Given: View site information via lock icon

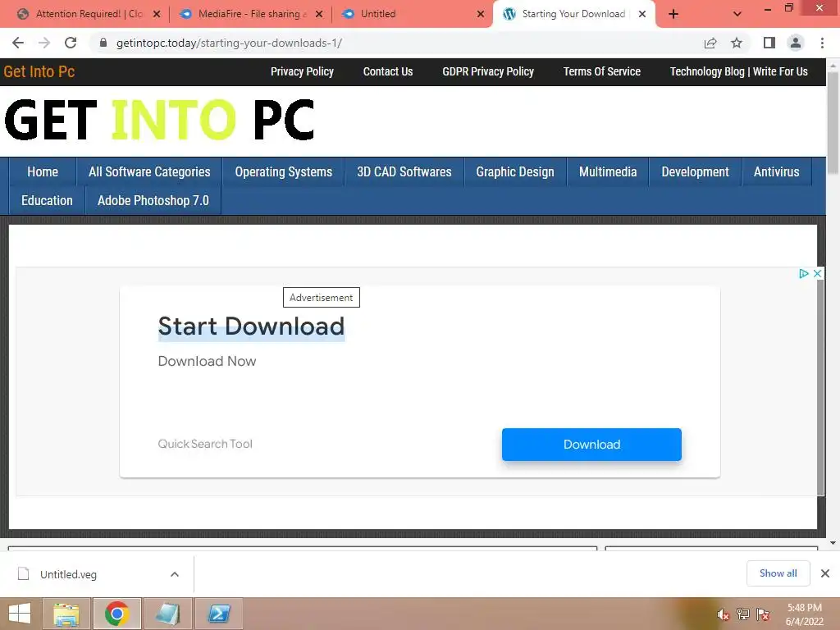Looking at the screenshot, I should (103, 43).
